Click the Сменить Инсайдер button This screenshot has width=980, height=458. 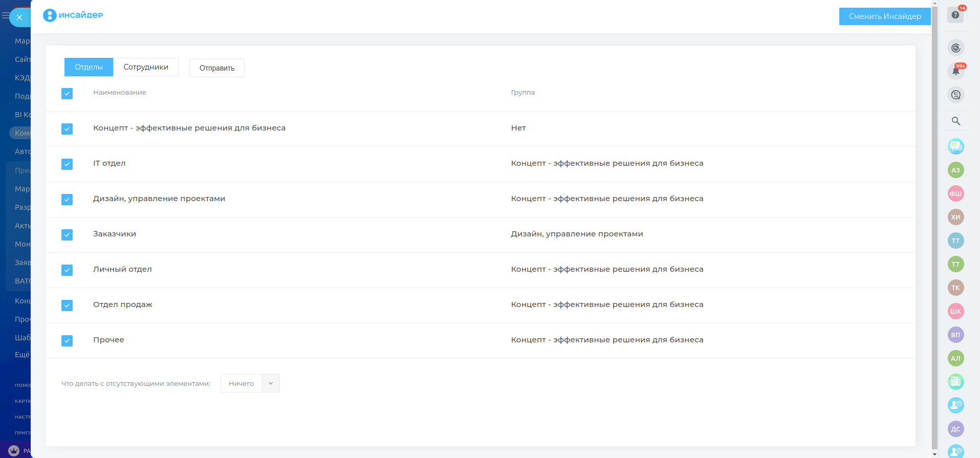tap(884, 16)
